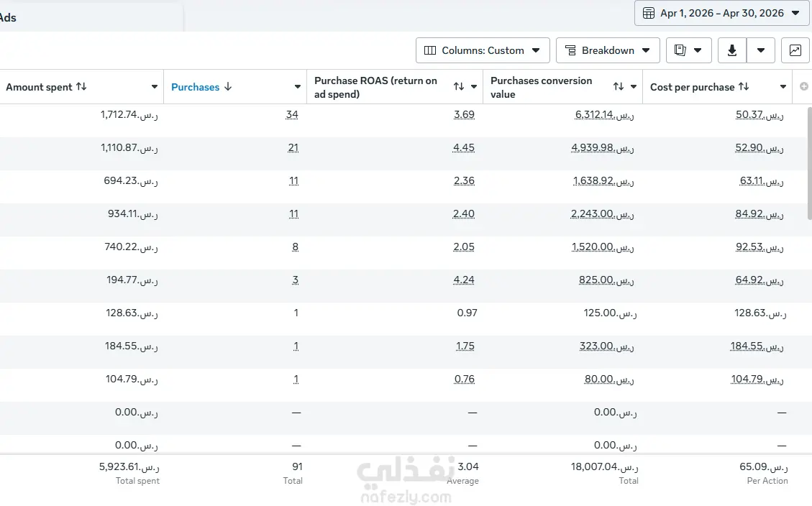The height and width of the screenshot is (506, 812).
Task: Click the 3.69 ROAS value
Action: tap(464, 114)
